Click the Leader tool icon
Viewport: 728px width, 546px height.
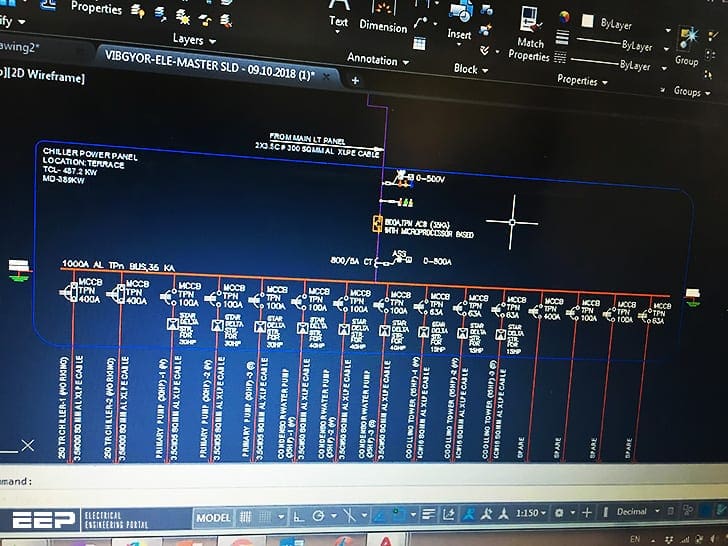[x=421, y=22]
